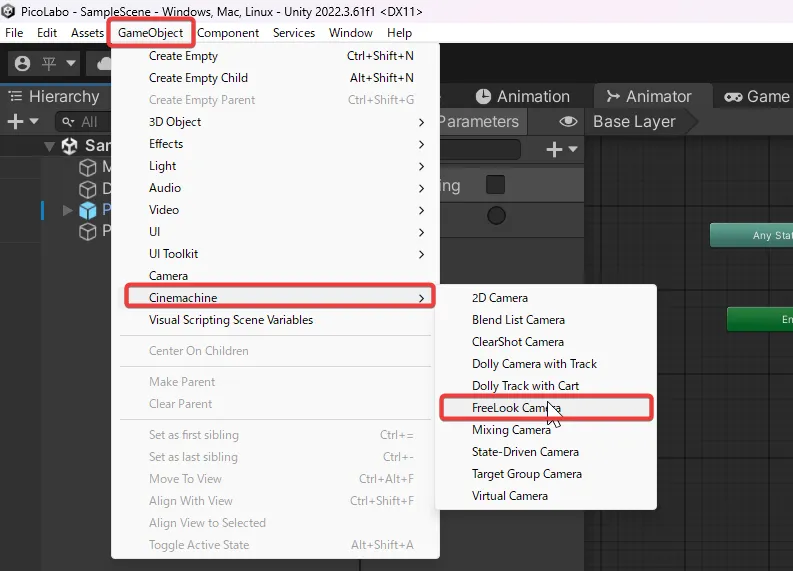793x571 pixels.
Task: Open the Animator Parameters tab
Action: [479, 121]
